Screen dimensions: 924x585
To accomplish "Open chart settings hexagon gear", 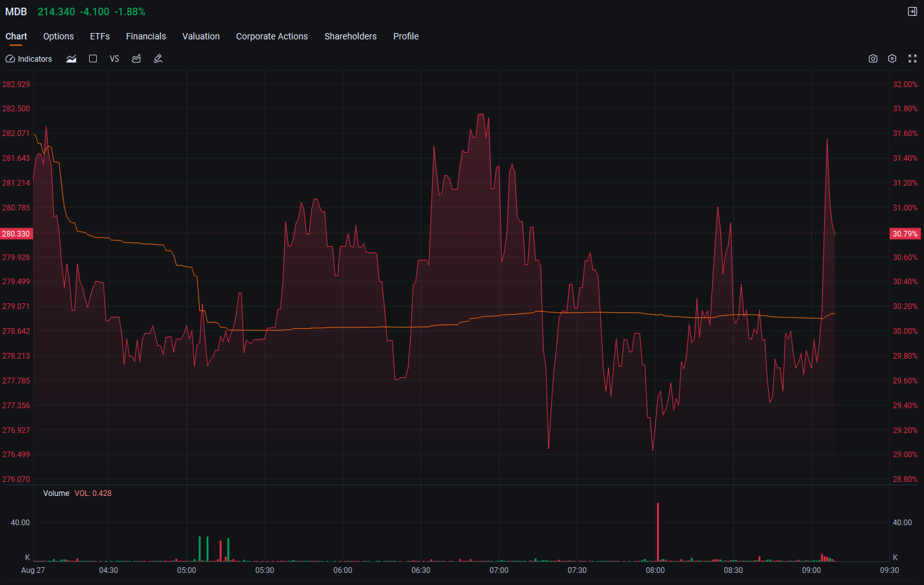I will tap(892, 59).
